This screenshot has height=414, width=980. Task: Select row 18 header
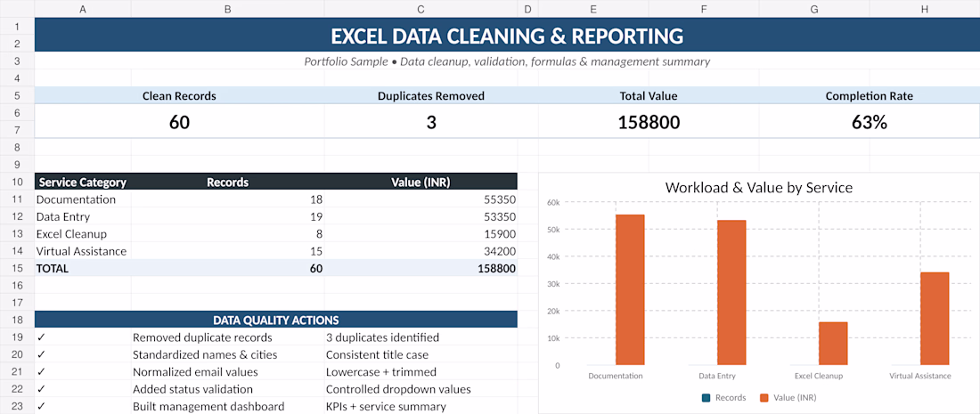coord(17,320)
